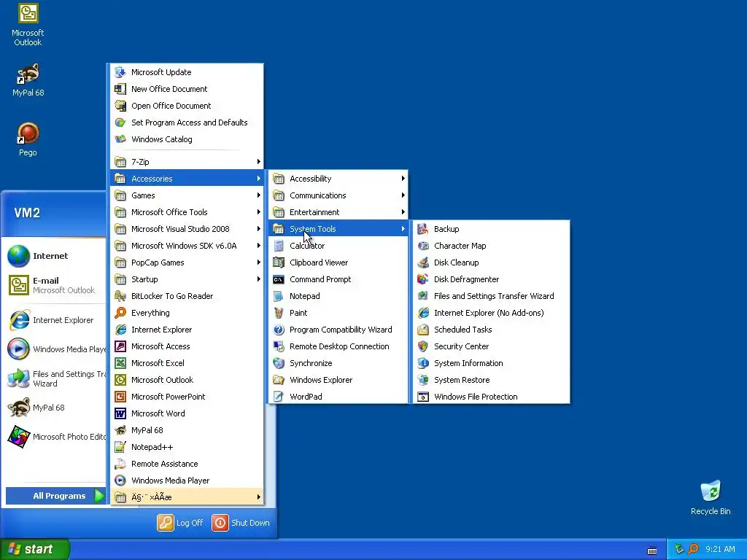This screenshot has height=560, width=747.
Task: Open Internet pinned start menu item
Action: [55, 256]
